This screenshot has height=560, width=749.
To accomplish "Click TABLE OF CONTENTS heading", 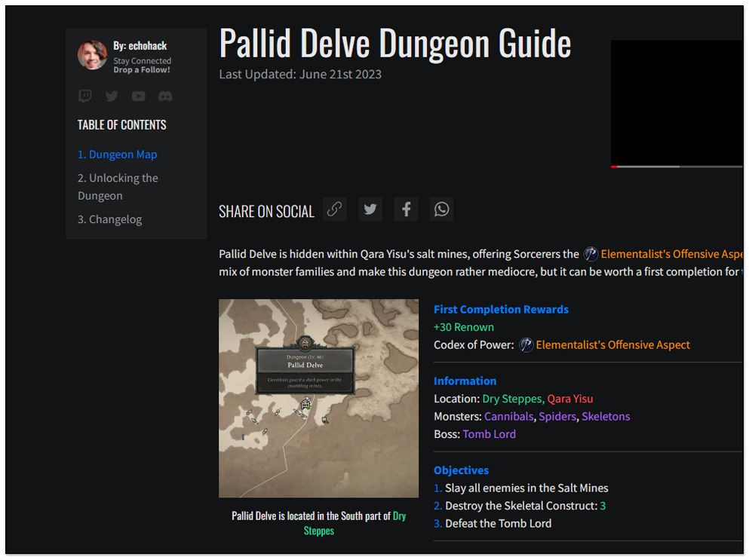I will pyautogui.click(x=121, y=125).
